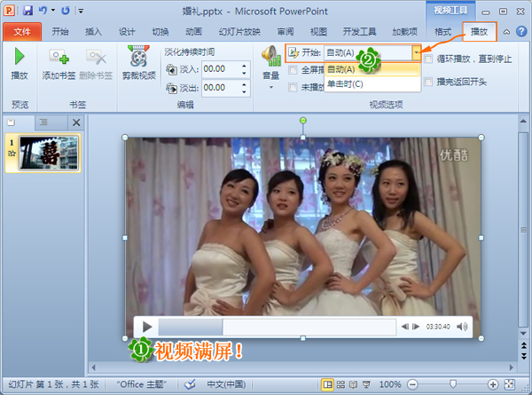Switch to the 幻灯片放映 ribbon tab
The height and width of the screenshot is (395, 532).
(x=239, y=32)
